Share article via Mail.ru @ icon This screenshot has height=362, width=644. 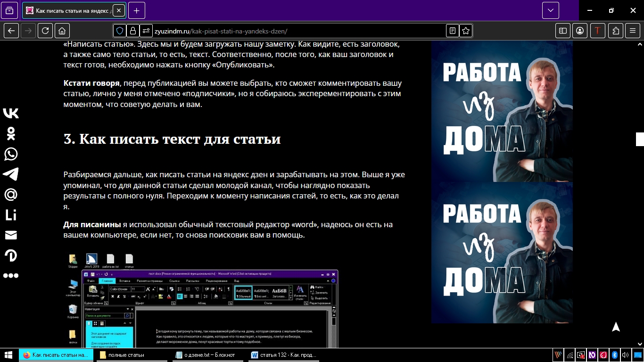10,194
